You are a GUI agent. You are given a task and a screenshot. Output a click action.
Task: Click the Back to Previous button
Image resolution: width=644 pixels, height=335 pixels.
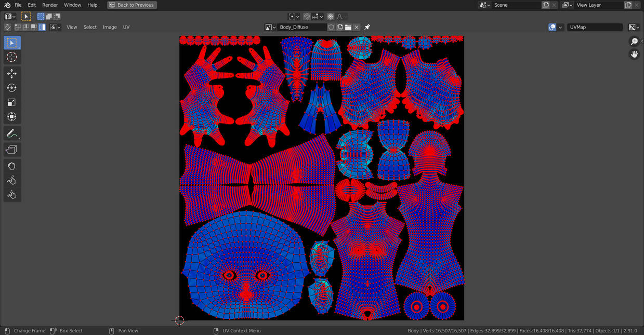click(x=132, y=5)
